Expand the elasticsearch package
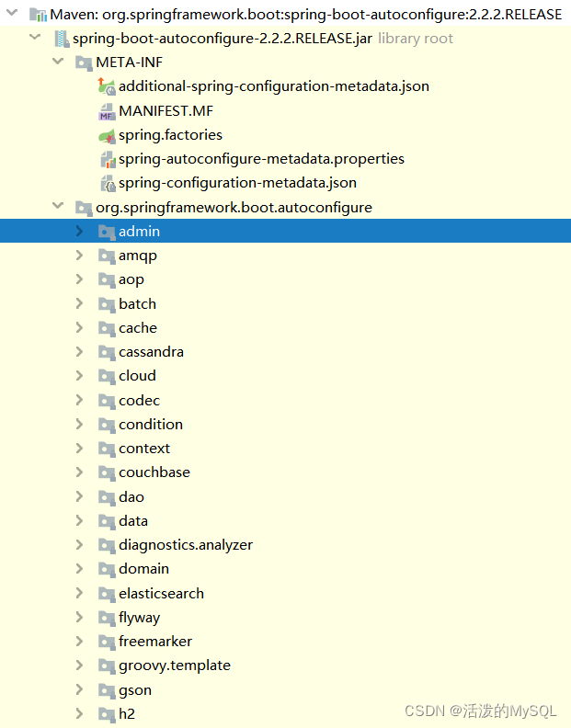 coord(79,593)
